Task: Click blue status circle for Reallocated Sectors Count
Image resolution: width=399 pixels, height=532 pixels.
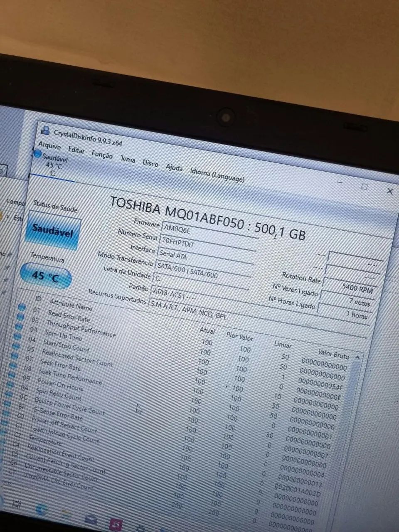Action: [16, 346]
